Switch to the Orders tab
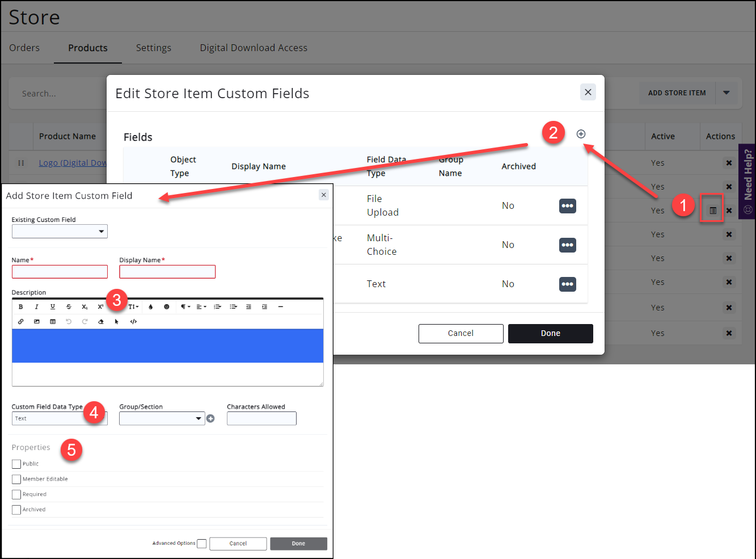756x559 pixels. point(24,48)
